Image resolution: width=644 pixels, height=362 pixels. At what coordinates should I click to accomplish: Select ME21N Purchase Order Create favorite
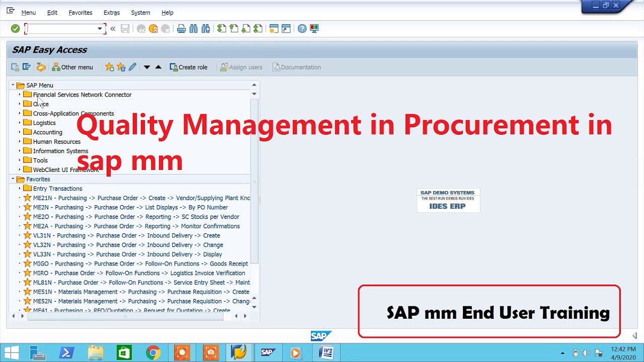(x=141, y=198)
